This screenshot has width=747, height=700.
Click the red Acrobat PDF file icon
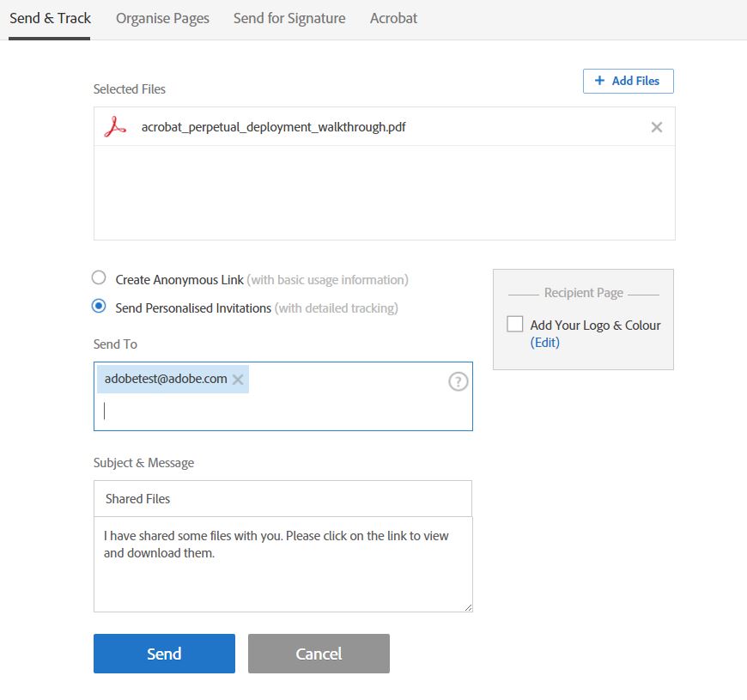click(118, 126)
